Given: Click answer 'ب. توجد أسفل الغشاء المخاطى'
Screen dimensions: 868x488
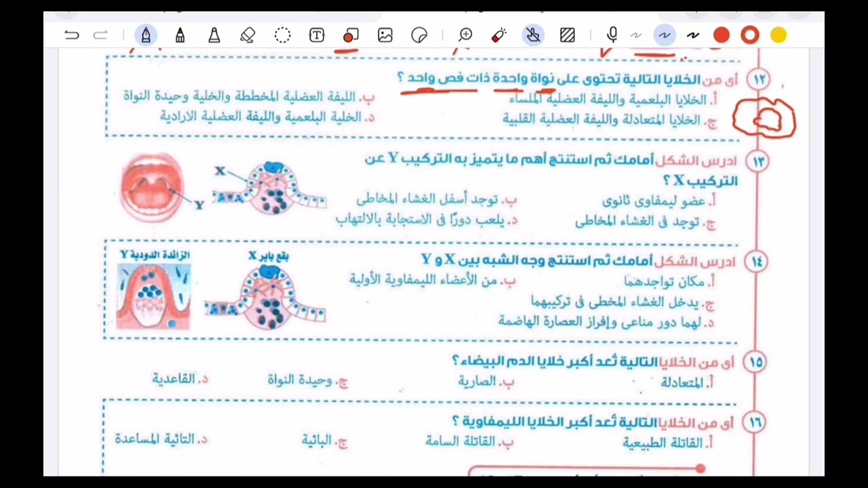Looking at the screenshot, I should [x=436, y=199].
